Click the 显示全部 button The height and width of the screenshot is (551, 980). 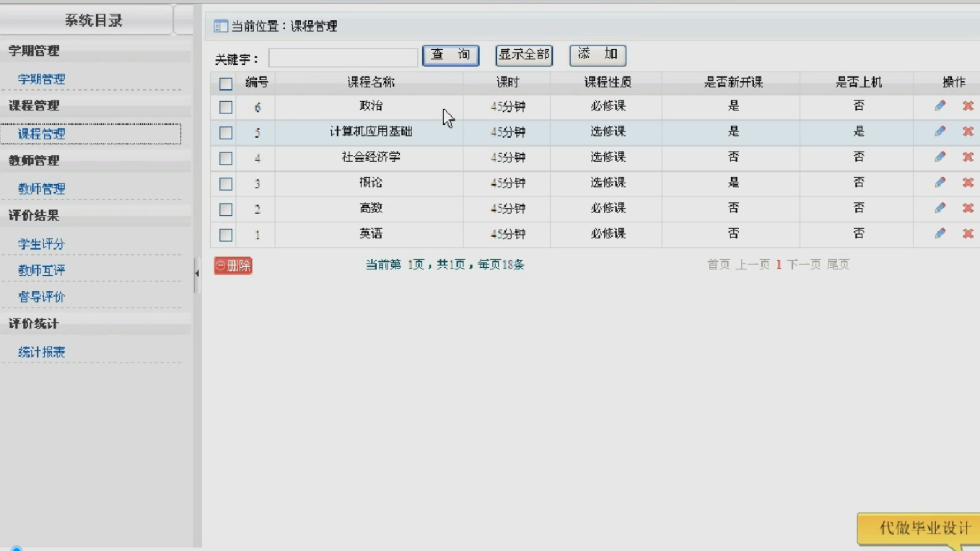pyautogui.click(x=524, y=55)
